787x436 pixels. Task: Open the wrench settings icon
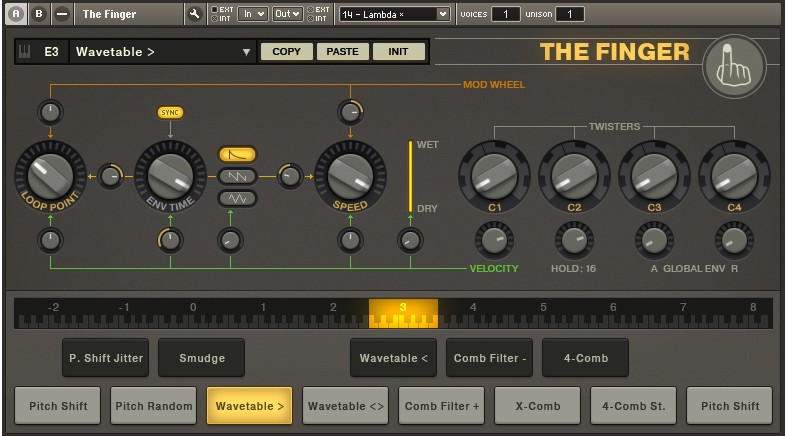194,14
